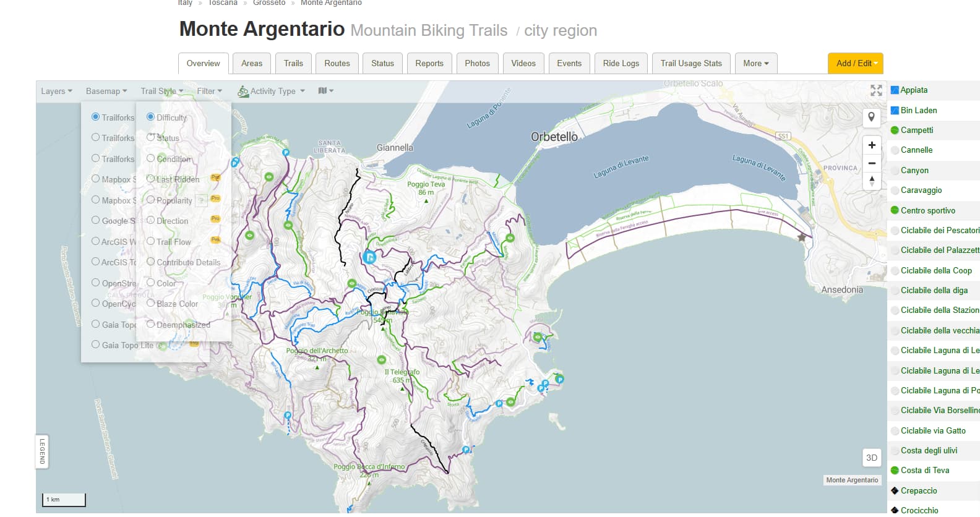This screenshot has width=980, height=517.
Task: Open the Areas tab
Action: tap(252, 63)
